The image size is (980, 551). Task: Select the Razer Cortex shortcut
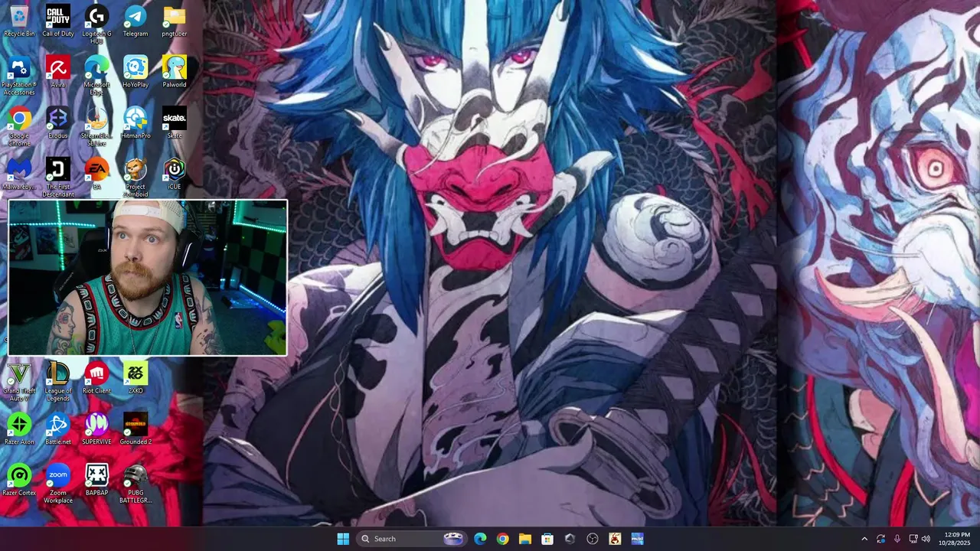[x=19, y=481]
